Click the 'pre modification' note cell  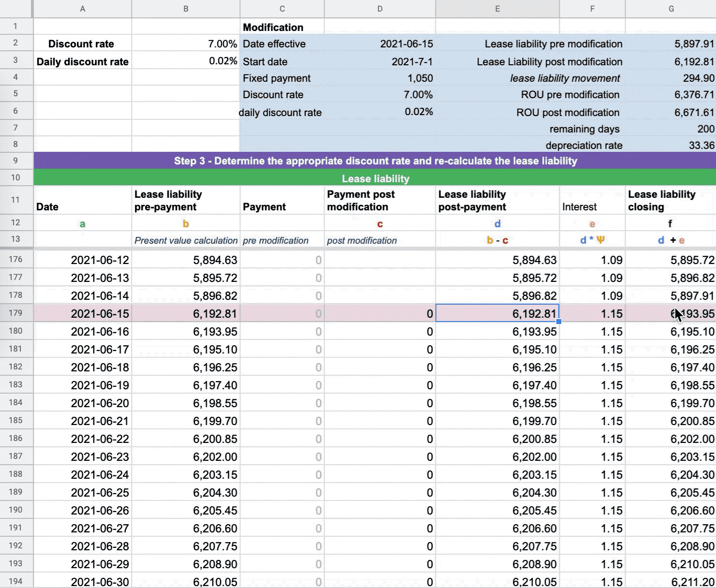tap(282, 240)
